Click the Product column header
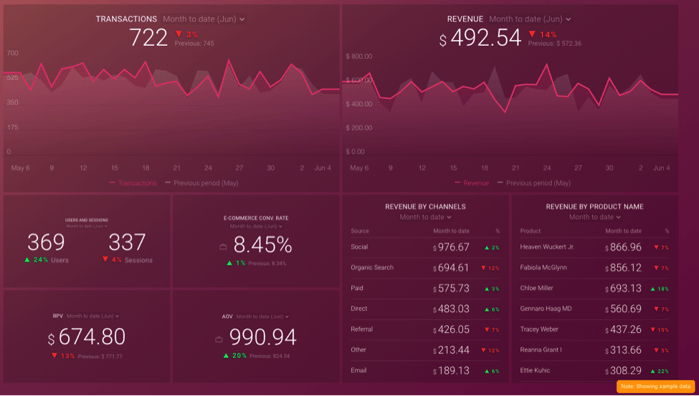Image resolution: width=699 pixels, height=396 pixels. coord(530,231)
